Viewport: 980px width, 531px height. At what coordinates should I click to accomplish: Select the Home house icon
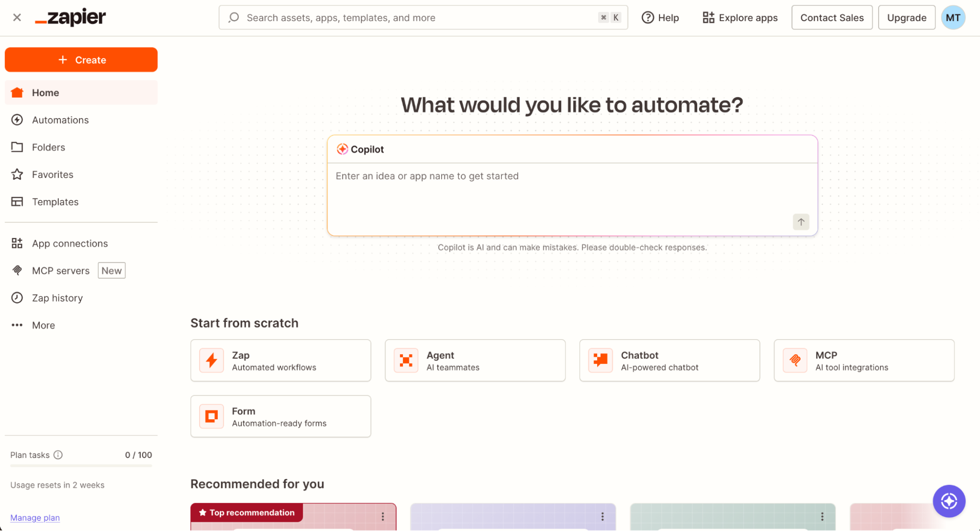pyautogui.click(x=17, y=93)
